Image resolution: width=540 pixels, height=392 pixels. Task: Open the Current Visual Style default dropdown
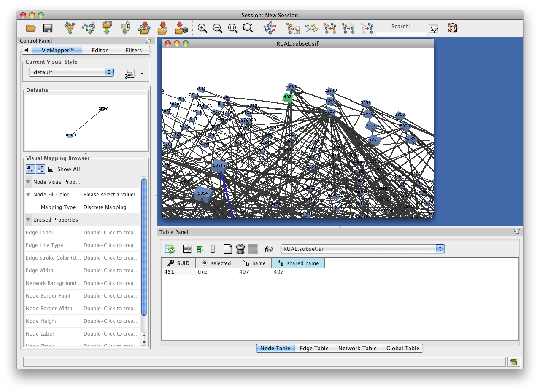click(x=71, y=72)
